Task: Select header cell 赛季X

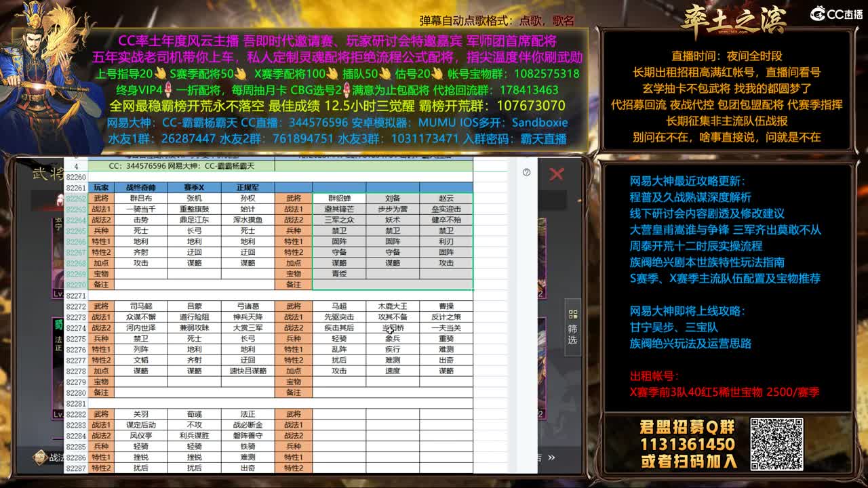Action: (x=194, y=187)
